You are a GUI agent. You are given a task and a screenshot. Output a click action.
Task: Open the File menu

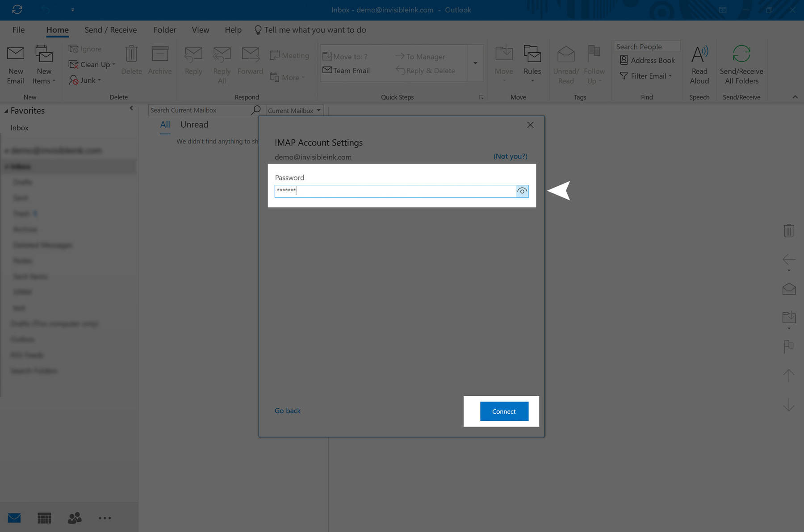(19, 29)
